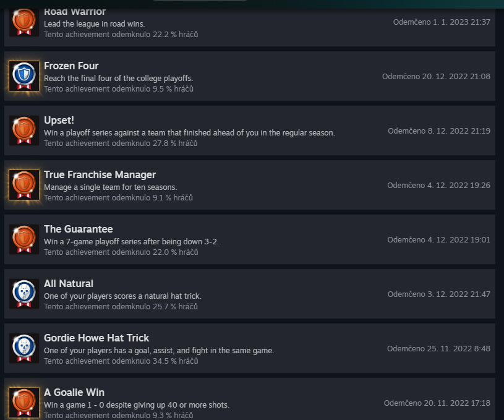Click Upset! description about playoff series

click(189, 133)
